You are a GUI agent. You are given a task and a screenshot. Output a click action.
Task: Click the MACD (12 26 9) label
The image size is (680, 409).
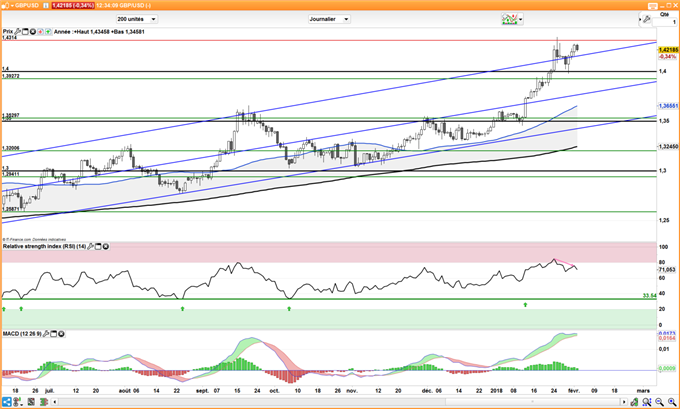click(x=22, y=334)
